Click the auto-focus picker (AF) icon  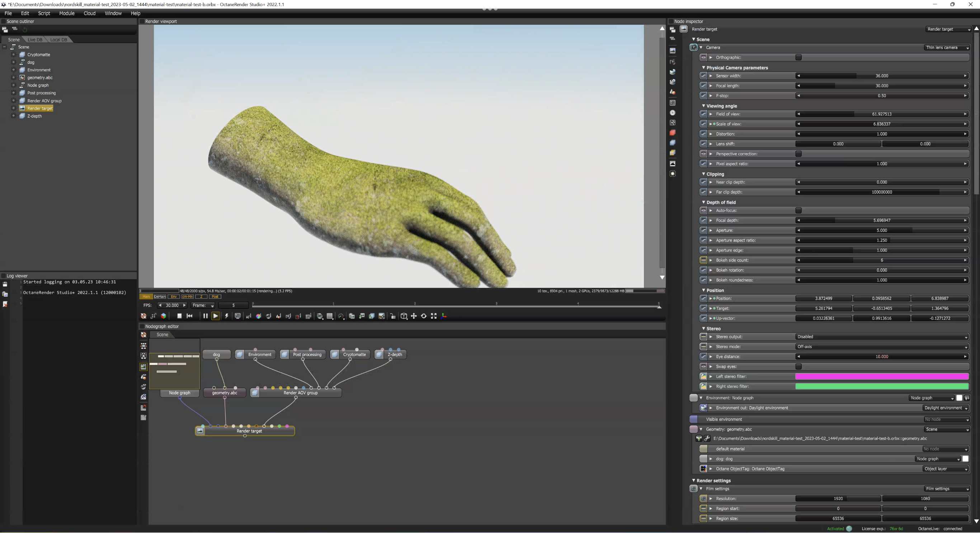pyautogui.click(x=249, y=316)
